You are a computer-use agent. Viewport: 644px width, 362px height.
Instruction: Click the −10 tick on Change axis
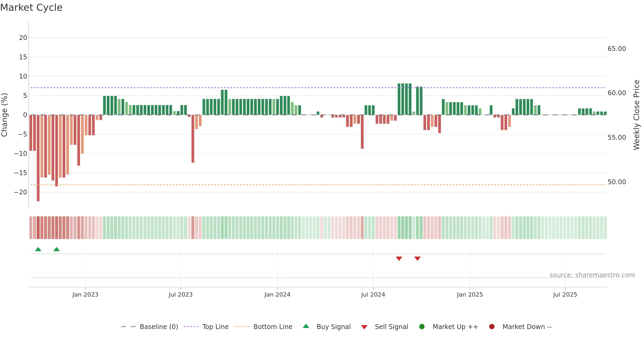point(21,154)
